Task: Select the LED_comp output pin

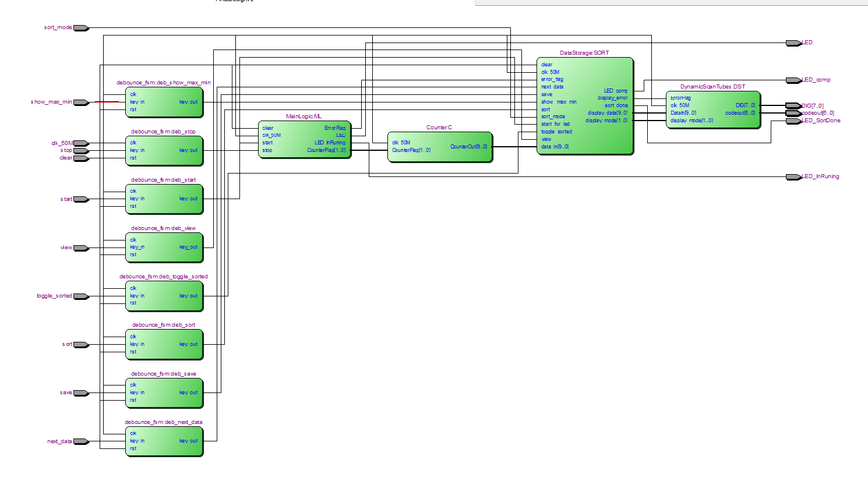Action: [793, 80]
